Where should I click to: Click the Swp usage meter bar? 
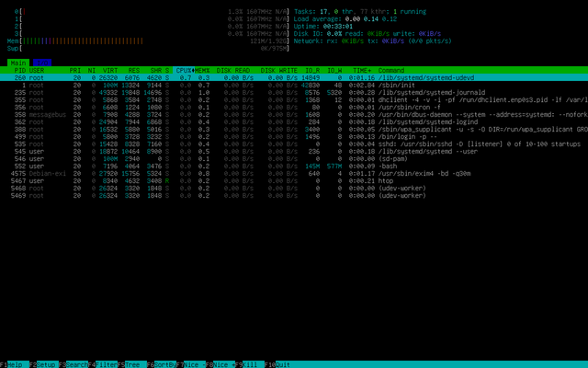click(x=149, y=49)
